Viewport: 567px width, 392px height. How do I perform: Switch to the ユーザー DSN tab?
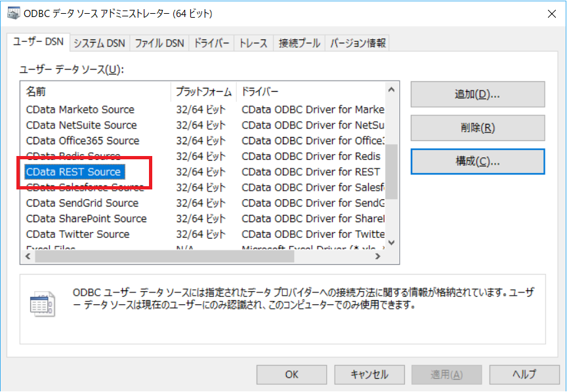(38, 42)
